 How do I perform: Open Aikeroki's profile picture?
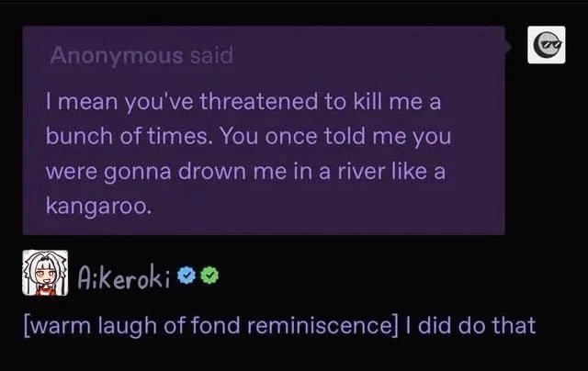pos(45,273)
